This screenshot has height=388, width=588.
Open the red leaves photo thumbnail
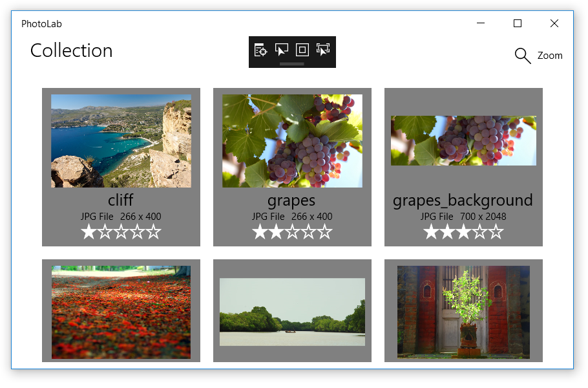(x=121, y=311)
